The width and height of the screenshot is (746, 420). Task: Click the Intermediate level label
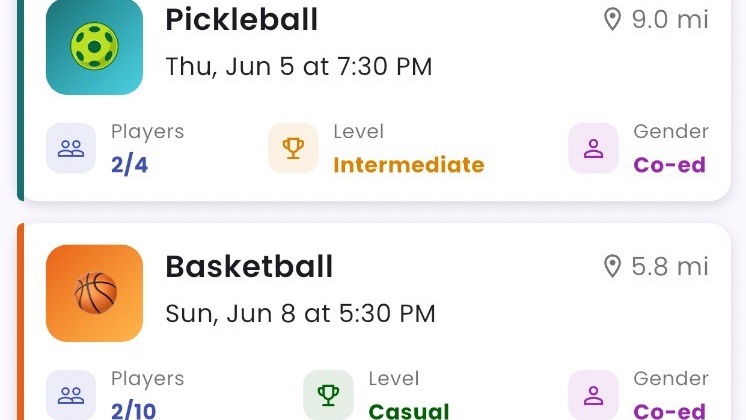click(408, 165)
